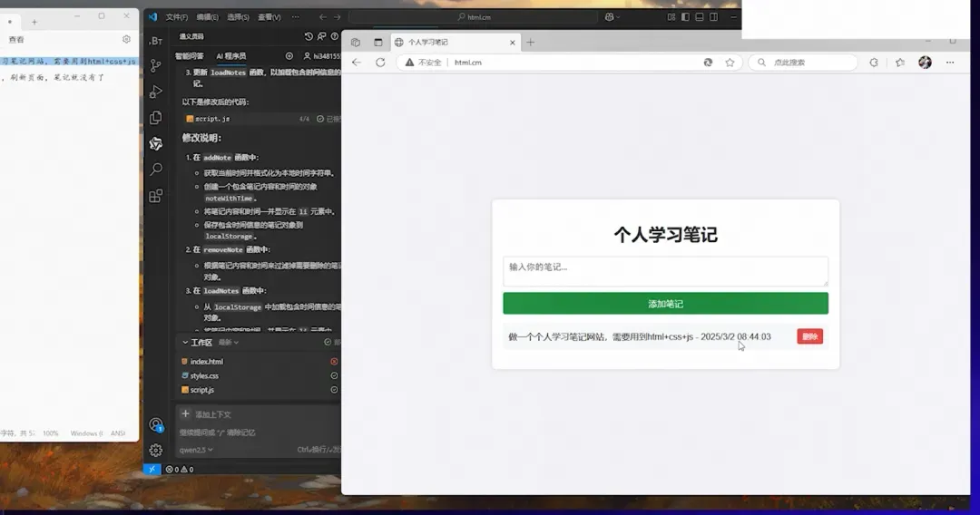
Task: Open the 查看(V) menu in VS Code
Action: click(x=269, y=17)
